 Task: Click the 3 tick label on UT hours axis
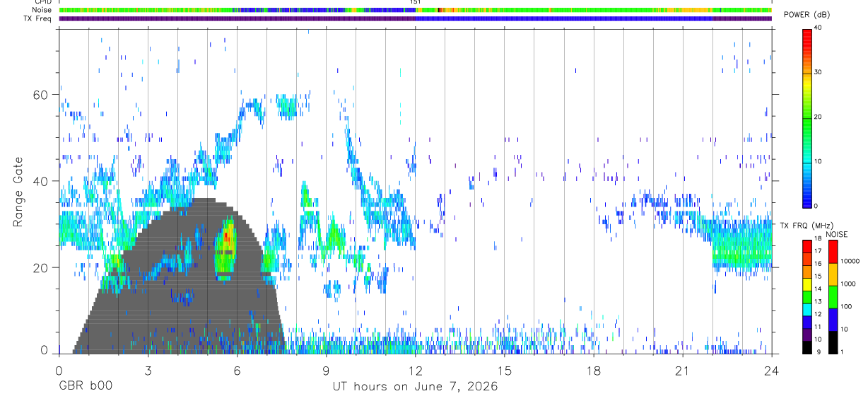[148, 371]
